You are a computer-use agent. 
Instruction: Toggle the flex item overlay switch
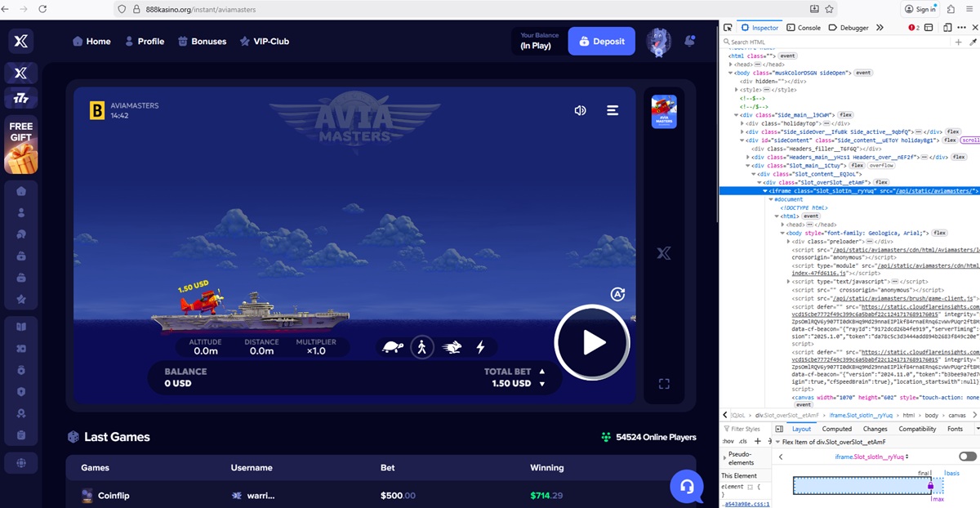(x=968, y=457)
